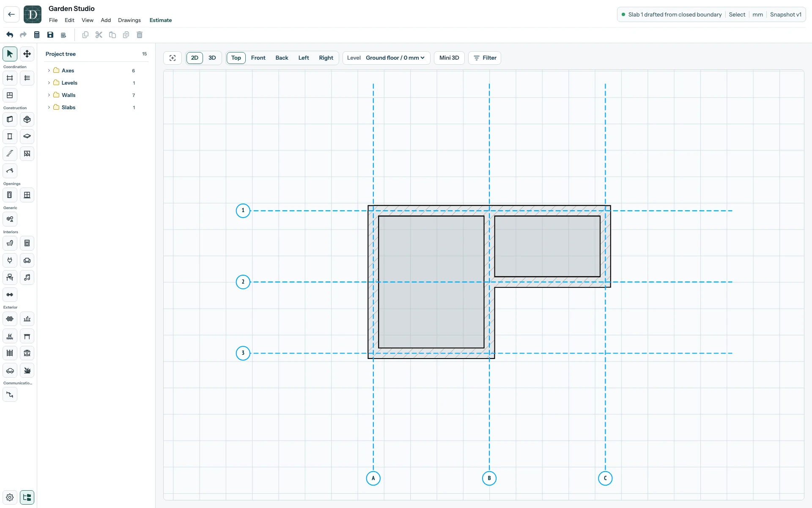Expand the Levels folder

click(x=49, y=83)
